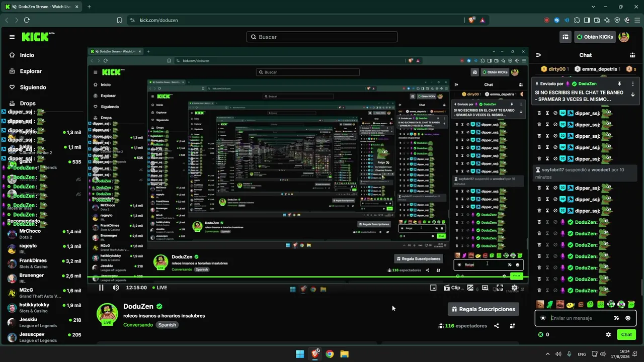
Task: Jump to LIVE in the player
Action: 159,288
